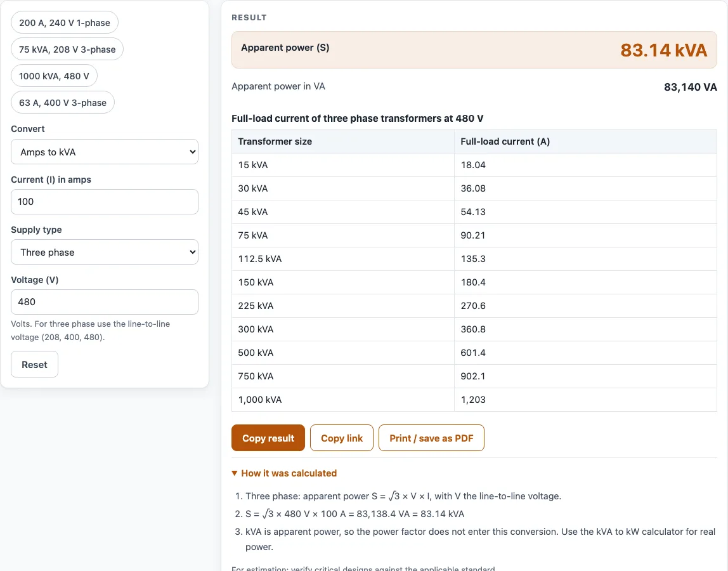This screenshot has width=728, height=571.
Task: Reset the calculator form
Action: click(34, 365)
